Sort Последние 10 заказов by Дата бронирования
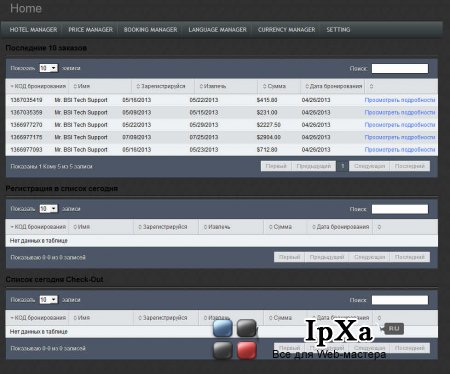 click(x=333, y=86)
